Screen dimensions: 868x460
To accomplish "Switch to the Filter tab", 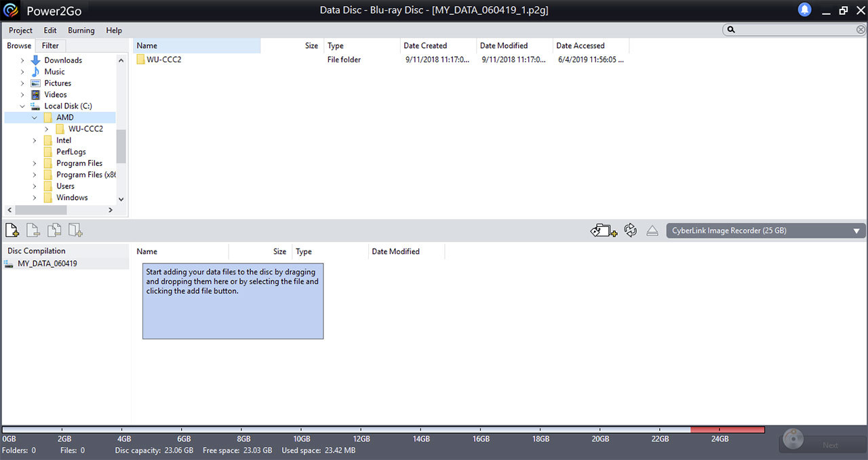I will pyautogui.click(x=50, y=45).
